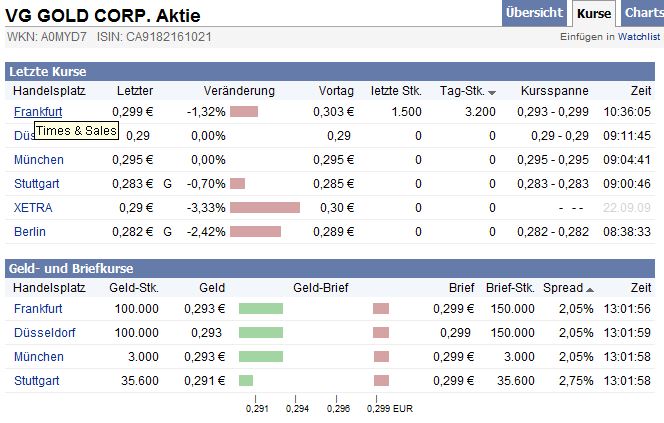Click the Spread sort arrow icon
Screen dimensions: 664x423
pyautogui.click(x=589, y=289)
